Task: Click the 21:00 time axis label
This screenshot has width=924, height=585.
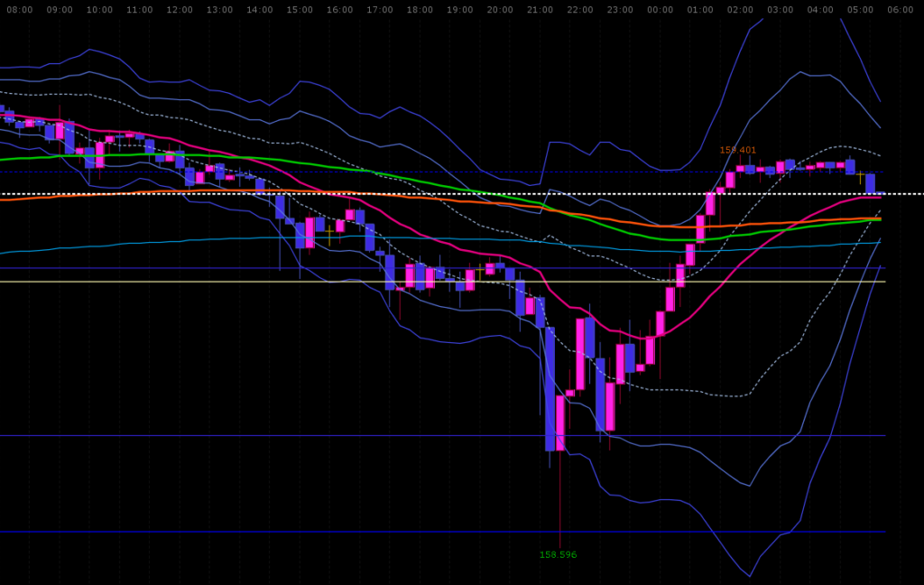Action: [541, 10]
